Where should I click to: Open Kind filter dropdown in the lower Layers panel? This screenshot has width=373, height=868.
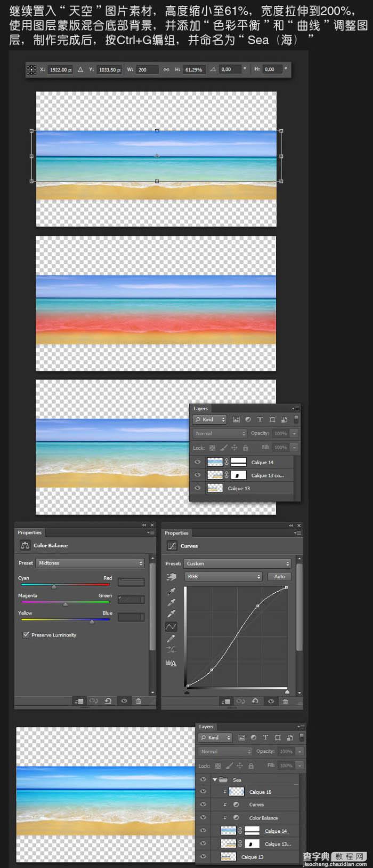tap(215, 737)
